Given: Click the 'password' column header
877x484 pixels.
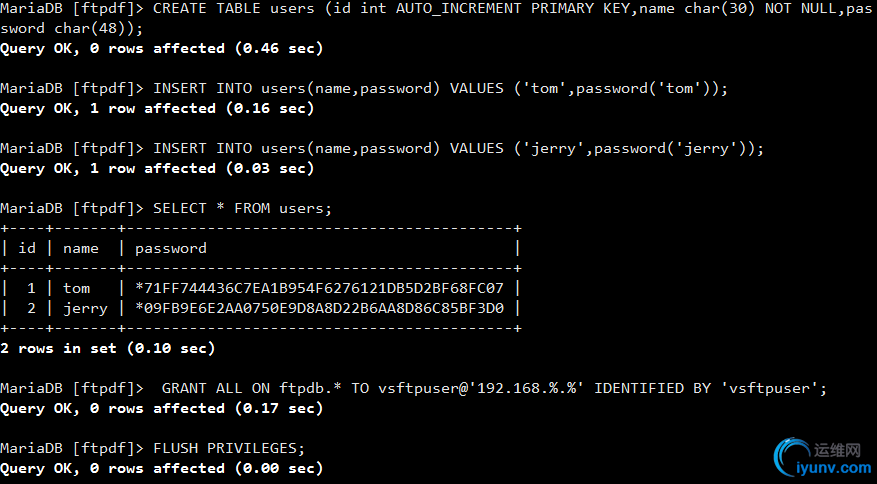Looking at the screenshot, I should (x=171, y=248).
